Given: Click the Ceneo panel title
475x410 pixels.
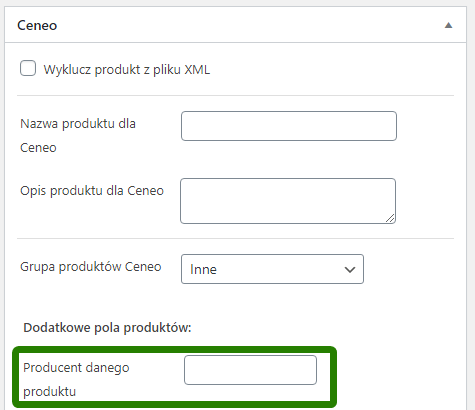Looking at the screenshot, I should (x=37, y=25).
